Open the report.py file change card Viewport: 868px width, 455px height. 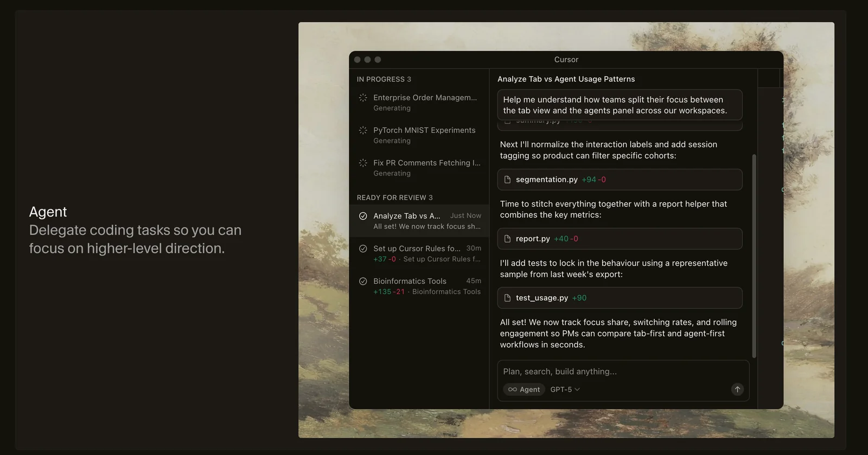point(620,239)
